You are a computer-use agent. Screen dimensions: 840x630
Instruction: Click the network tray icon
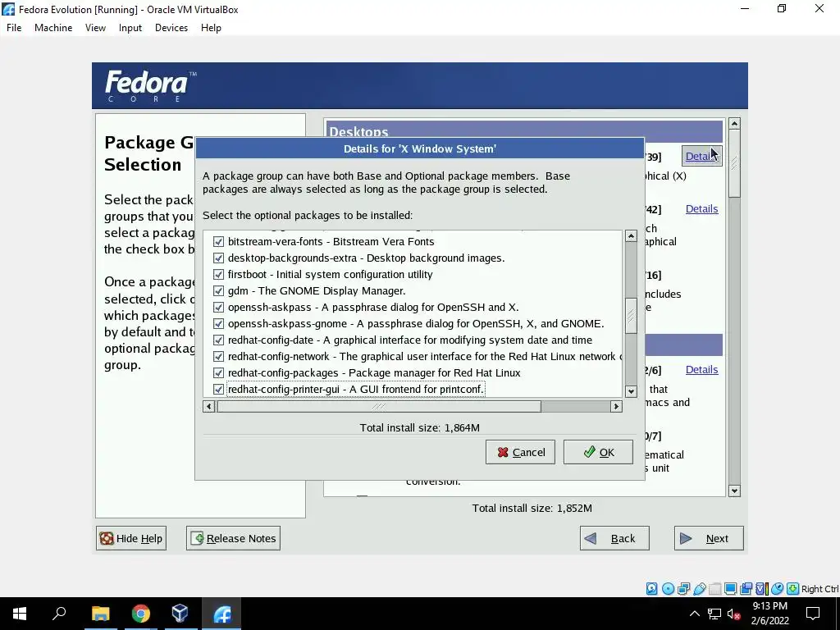coord(714,614)
